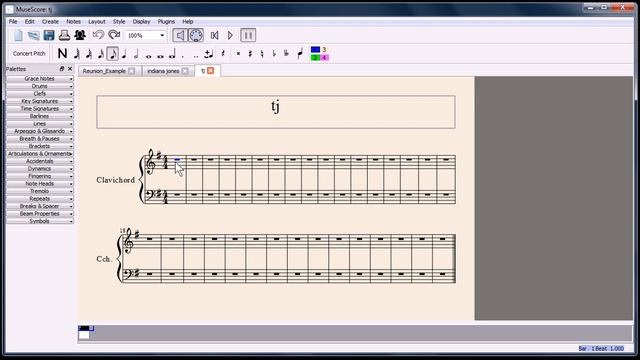Switch to voice 2 green swatch
The image size is (640, 360).
tap(315, 58)
